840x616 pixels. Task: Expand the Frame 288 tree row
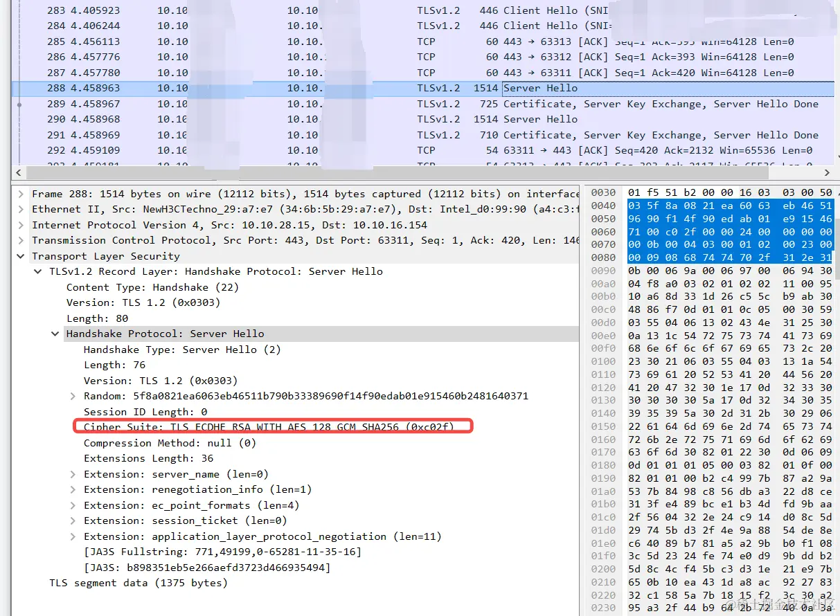(x=21, y=194)
